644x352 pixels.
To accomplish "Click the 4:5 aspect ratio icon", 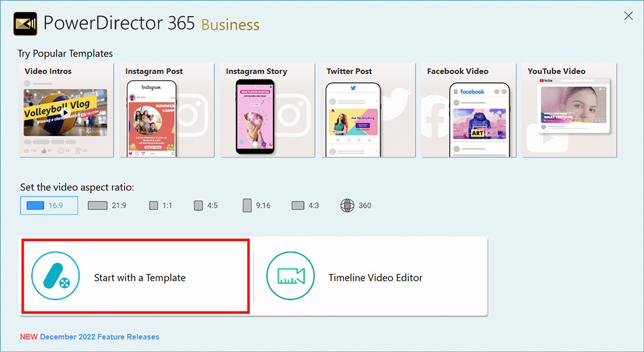I will tap(199, 205).
